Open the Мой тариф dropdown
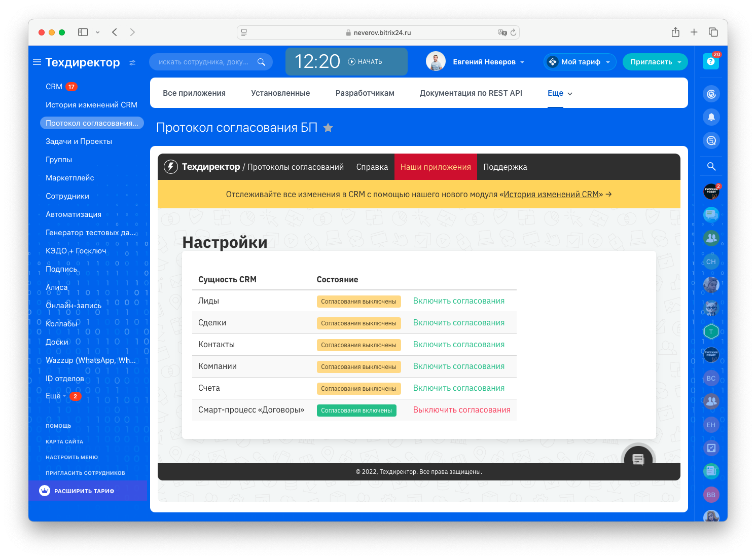The height and width of the screenshot is (559, 756). 580,62
